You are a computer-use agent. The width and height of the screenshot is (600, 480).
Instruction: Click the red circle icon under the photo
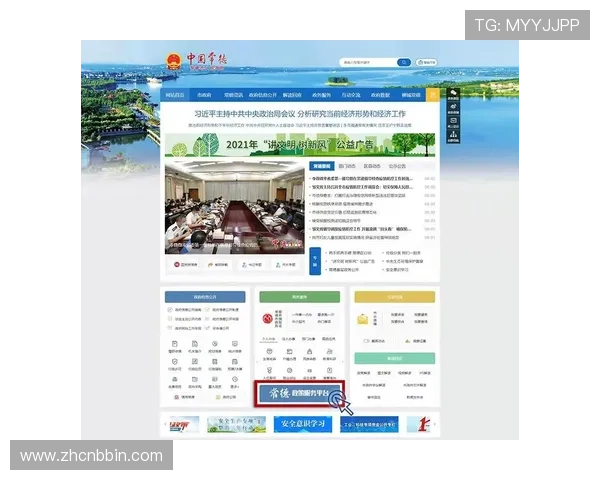click(177, 264)
